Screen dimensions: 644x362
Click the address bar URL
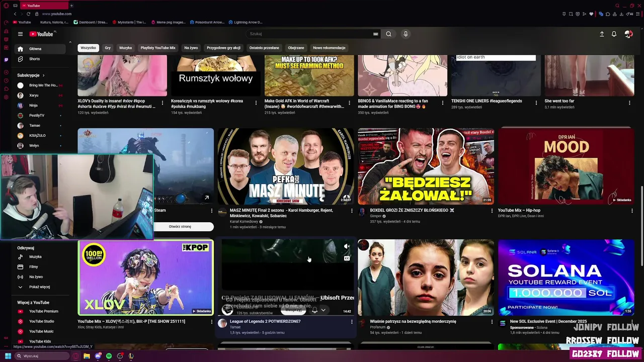57,14
